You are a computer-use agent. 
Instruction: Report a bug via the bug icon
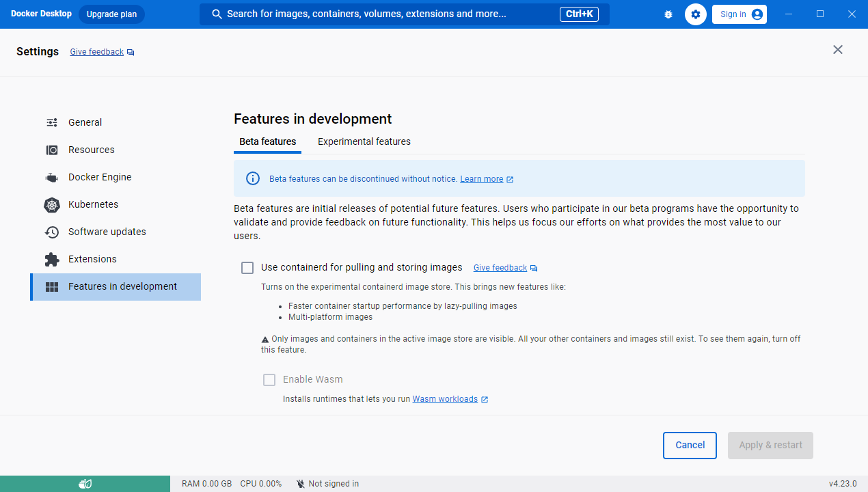click(x=668, y=14)
